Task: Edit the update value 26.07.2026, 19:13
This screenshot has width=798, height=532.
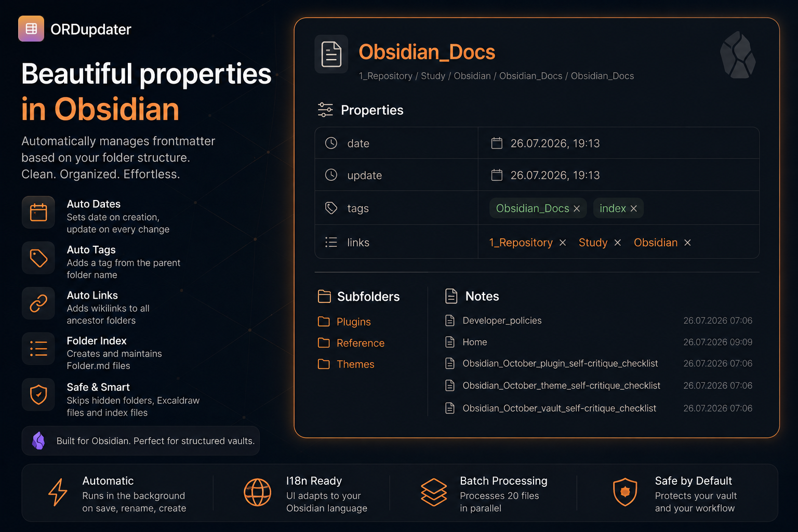Action: click(x=555, y=175)
